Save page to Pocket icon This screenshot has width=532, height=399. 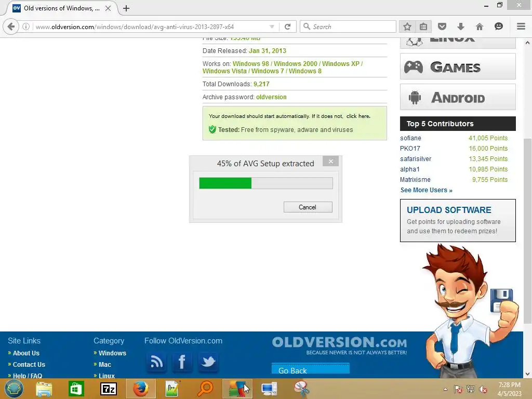pos(442,26)
